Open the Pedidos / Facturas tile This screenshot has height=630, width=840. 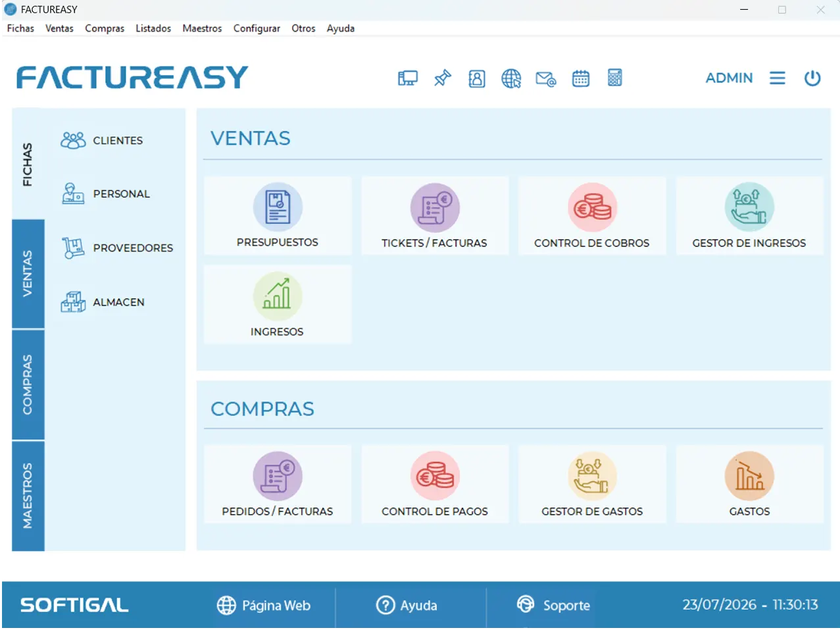(278, 484)
